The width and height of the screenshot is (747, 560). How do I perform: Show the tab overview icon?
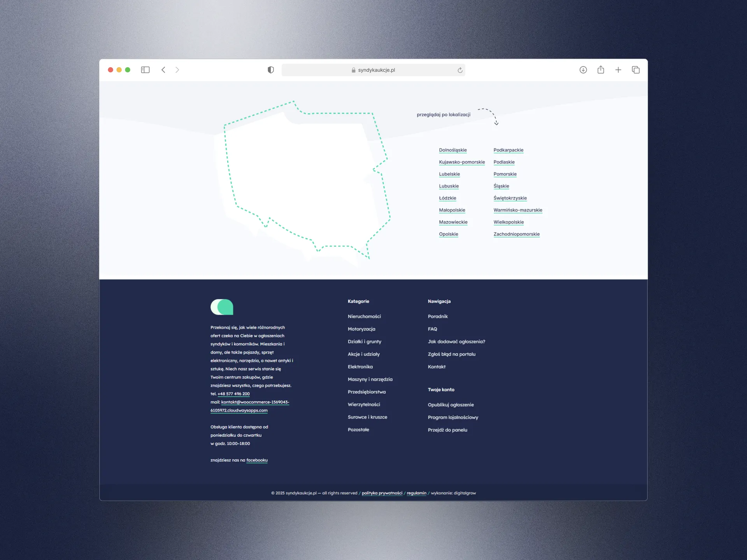(636, 70)
